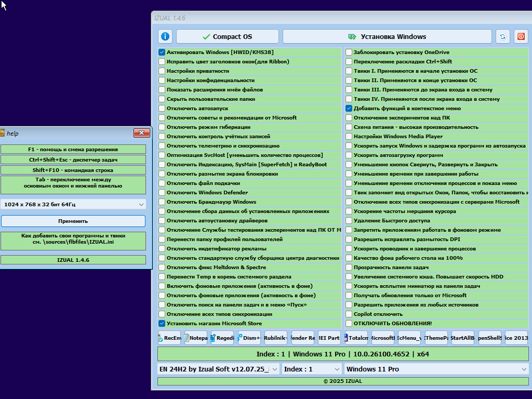The width and height of the screenshot is (532, 399).
Task: Check Твики I. Применяются в начале установки
Action: point(349,71)
